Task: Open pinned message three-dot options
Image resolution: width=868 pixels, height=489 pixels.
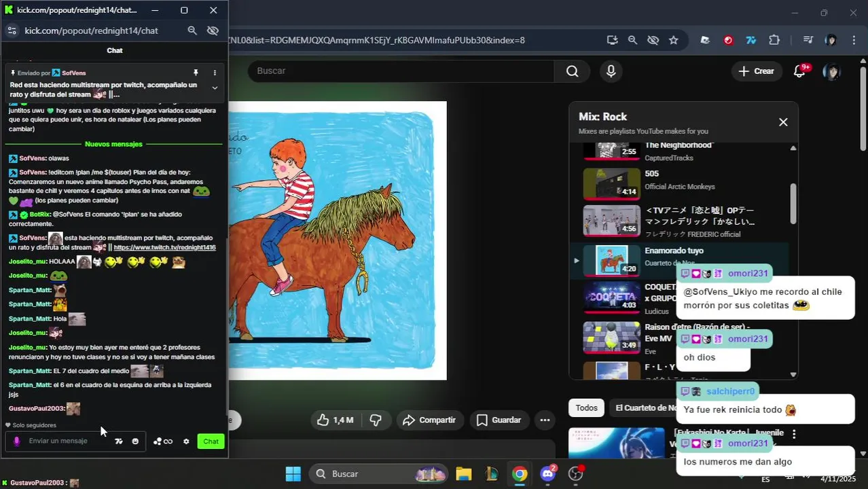Action: (215, 73)
